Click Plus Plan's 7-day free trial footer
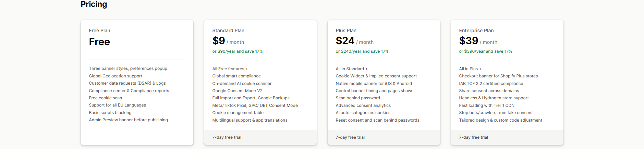The image size is (644, 149). click(350, 137)
